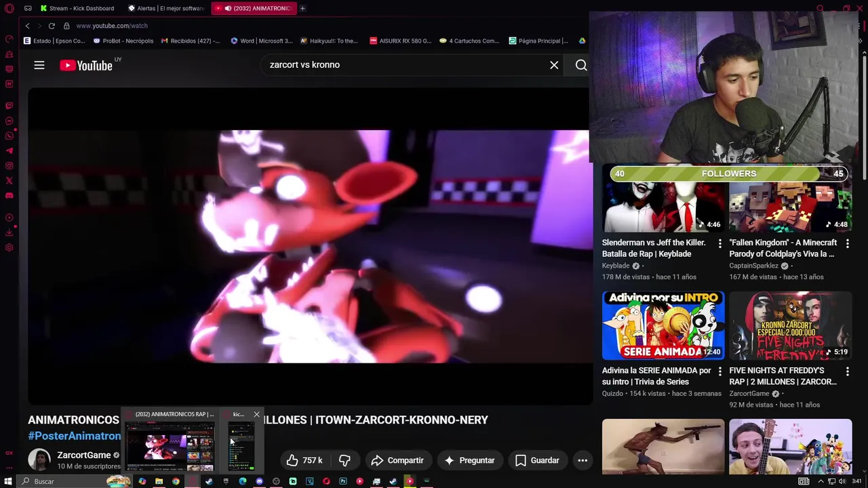Open Estado | Epson bookmark
Viewport: 868px width, 488px height.
(x=54, y=41)
